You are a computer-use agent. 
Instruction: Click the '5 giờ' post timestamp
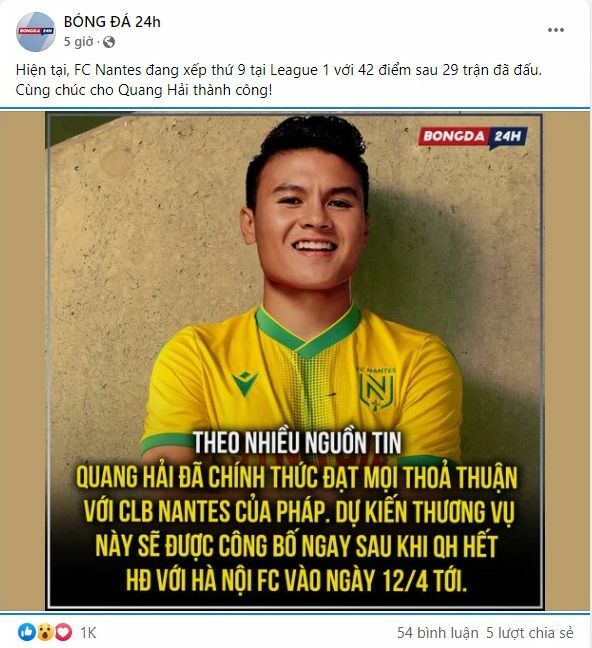pyautogui.click(x=79, y=42)
